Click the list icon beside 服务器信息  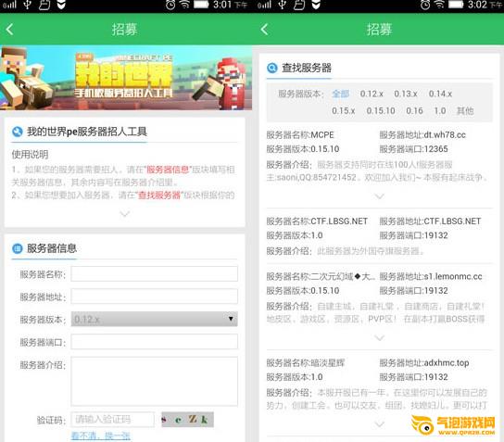pos(17,248)
